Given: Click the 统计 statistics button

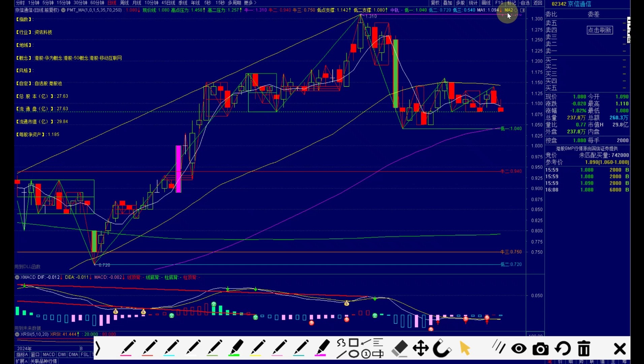Looking at the screenshot, I should click(x=473, y=3).
